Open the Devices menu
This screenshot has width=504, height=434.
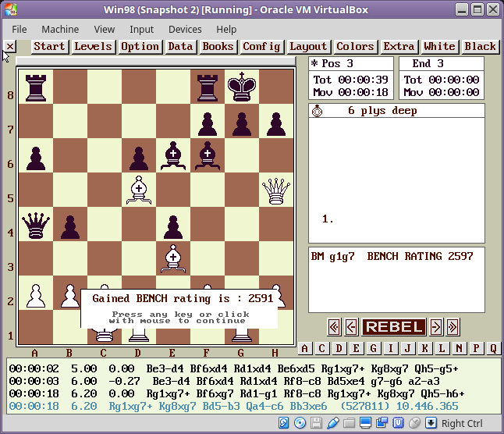coord(185,29)
